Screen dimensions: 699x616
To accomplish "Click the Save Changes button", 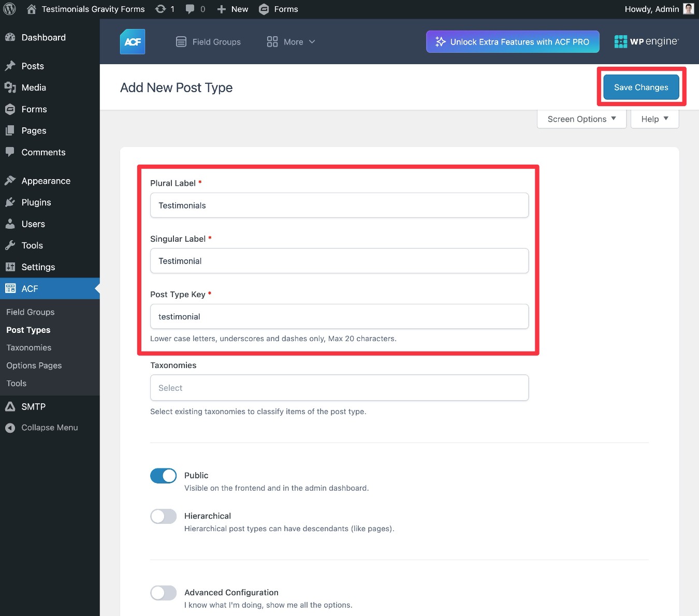I will [640, 87].
